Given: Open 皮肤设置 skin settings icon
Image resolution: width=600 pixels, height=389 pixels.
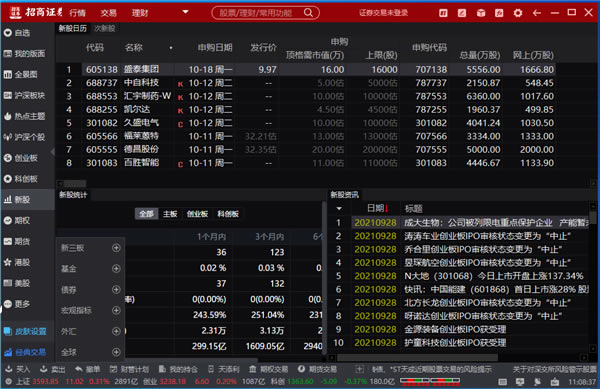Looking at the screenshot, I should coord(8,331).
